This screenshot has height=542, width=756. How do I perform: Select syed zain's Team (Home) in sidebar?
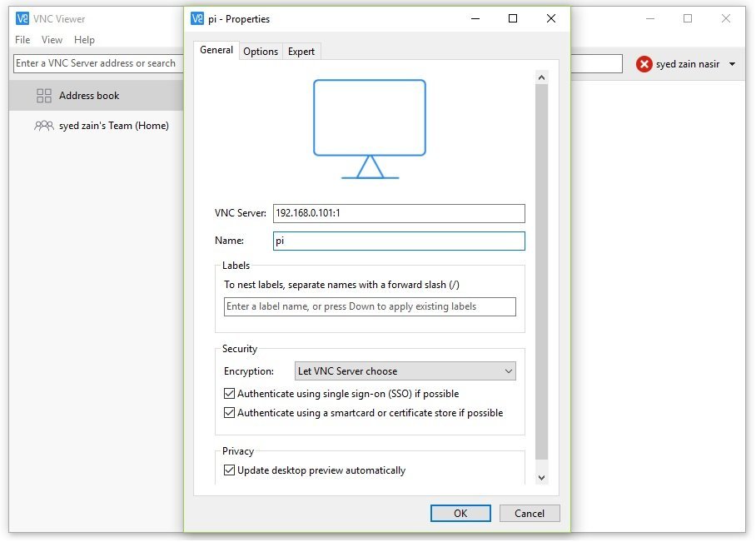[96, 126]
